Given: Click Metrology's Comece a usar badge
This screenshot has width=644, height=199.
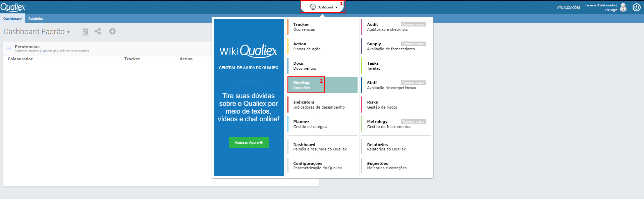Looking at the screenshot, I should tap(413, 122).
